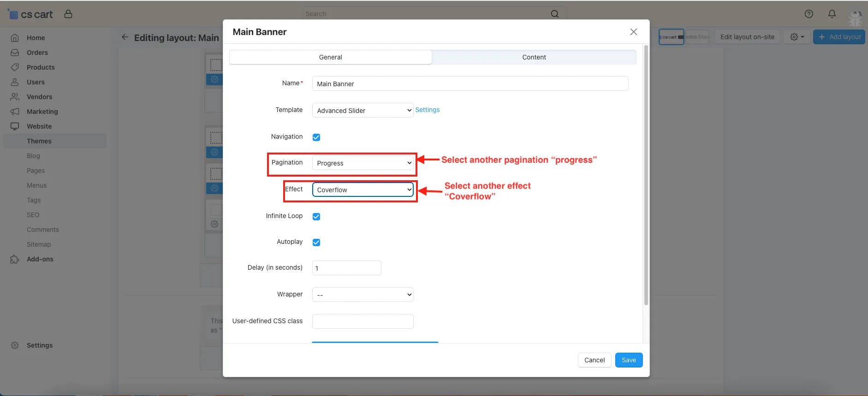Open the Wrapper dropdown
The height and width of the screenshot is (396, 868).
pyautogui.click(x=363, y=295)
